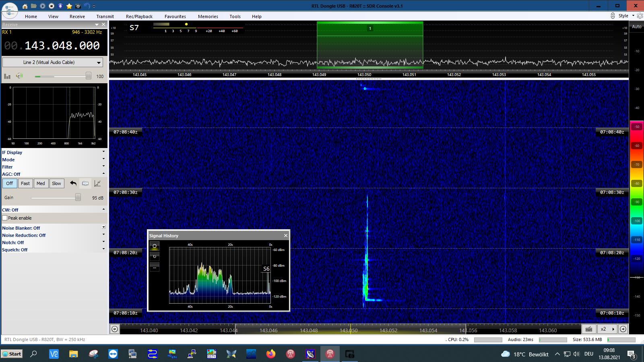Click the Auto button above the color scale
Viewport: 644px width, 362px height.
[637, 27]
